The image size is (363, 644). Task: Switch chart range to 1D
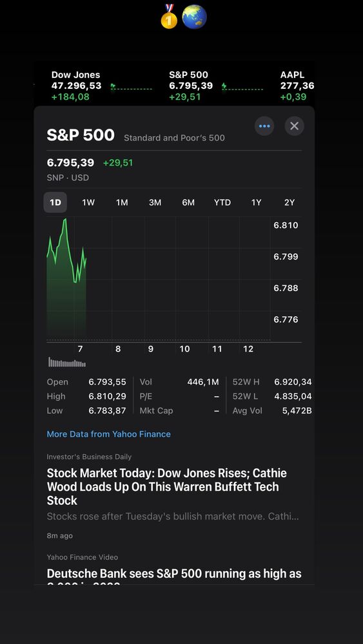(55, 202)
